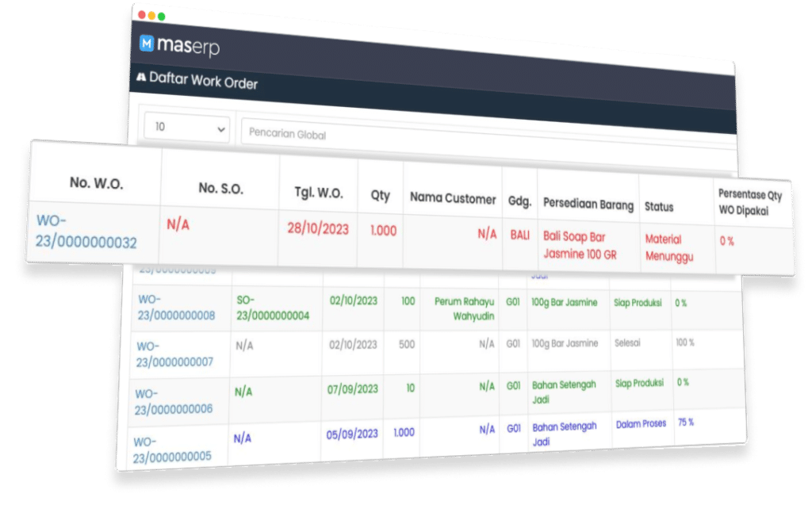The width and height of the screenshot is (812, 509).
Task: Click the red close window dot
Action: pos(142,15)
